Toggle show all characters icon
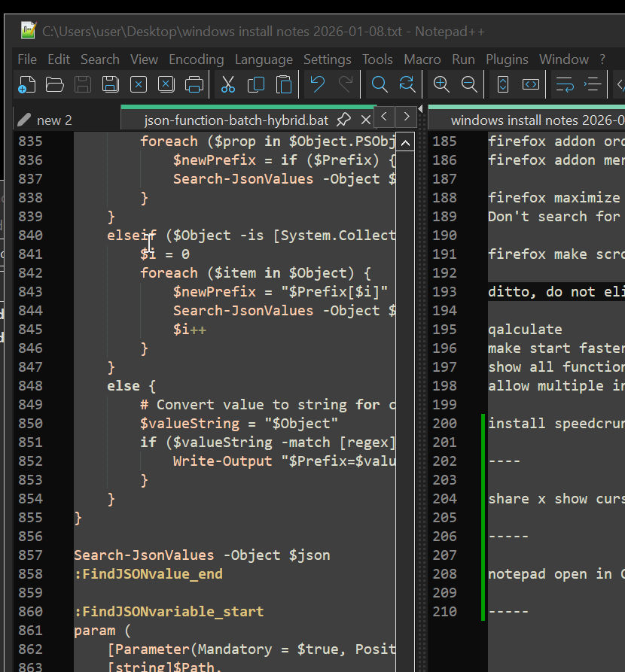 (x=592, y=84)
